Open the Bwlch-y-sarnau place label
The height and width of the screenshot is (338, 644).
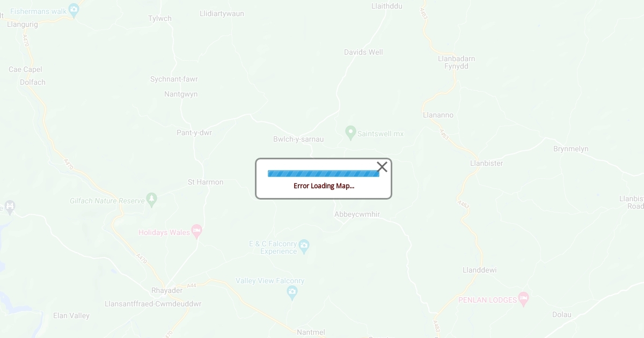(x=298, y=139)
